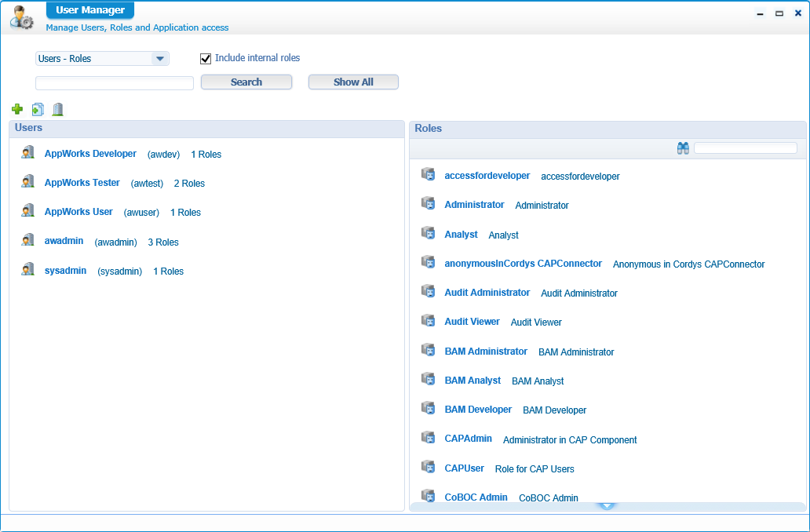Click "1 Roles" in the AppWorks Developer row
Screen dimensions: 810x532
pos(206,155)
